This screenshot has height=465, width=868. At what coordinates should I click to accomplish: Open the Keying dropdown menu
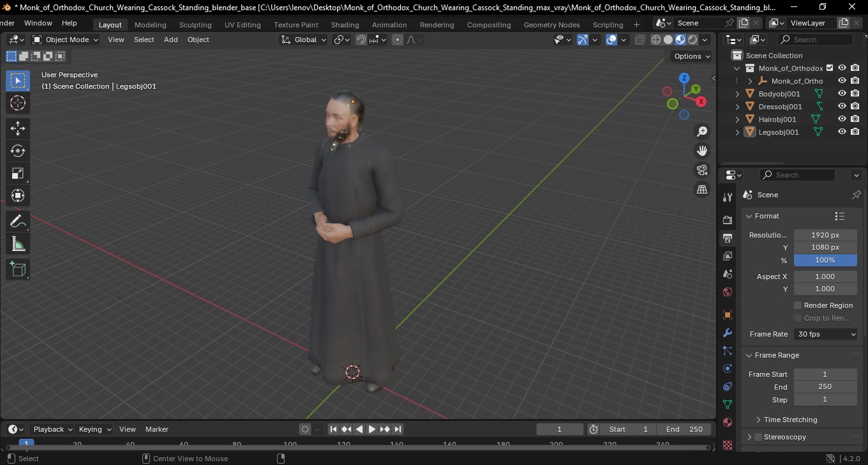pyautogui.click(x=95, y=429)
